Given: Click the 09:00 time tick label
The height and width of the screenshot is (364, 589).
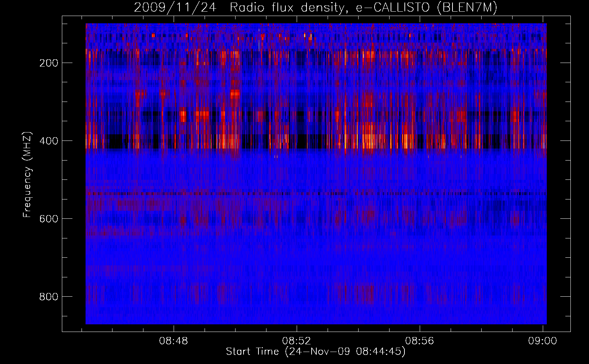Looking at the screenshot, I should coord(543,341).
